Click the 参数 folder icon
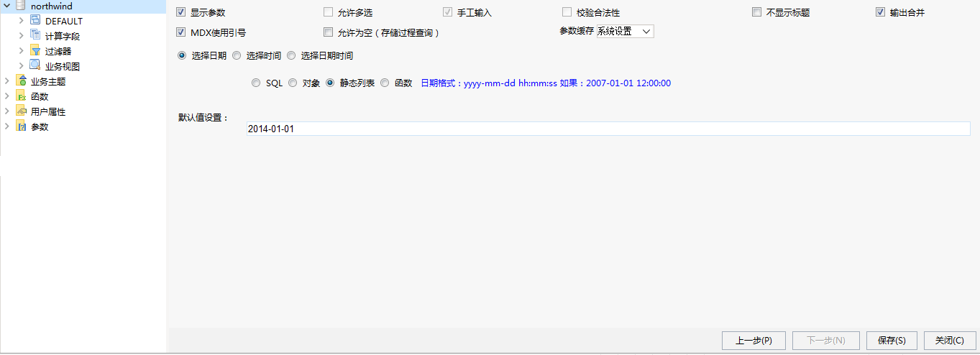The width and height of the screenshot is (980, 355). click(x=21, y=126)
